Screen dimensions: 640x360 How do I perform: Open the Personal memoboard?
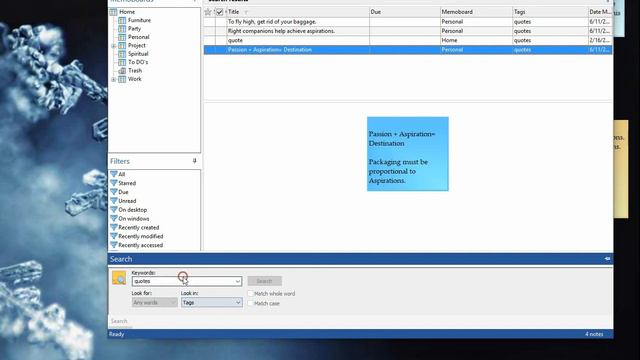coord(138,37)
